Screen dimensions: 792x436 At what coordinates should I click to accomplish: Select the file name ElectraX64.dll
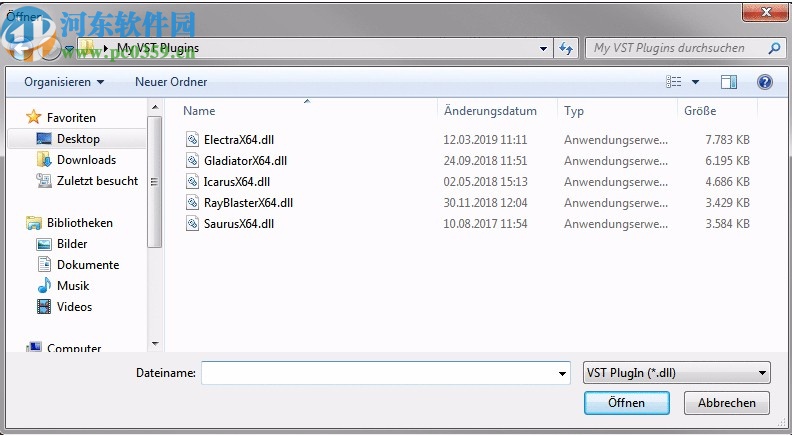point(239,139)
